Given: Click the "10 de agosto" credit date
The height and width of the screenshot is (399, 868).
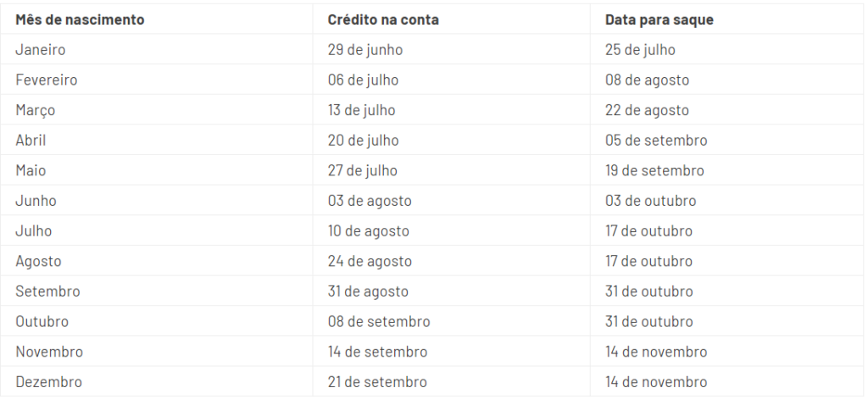Looking at the screenshot, I should coord(368,231).
